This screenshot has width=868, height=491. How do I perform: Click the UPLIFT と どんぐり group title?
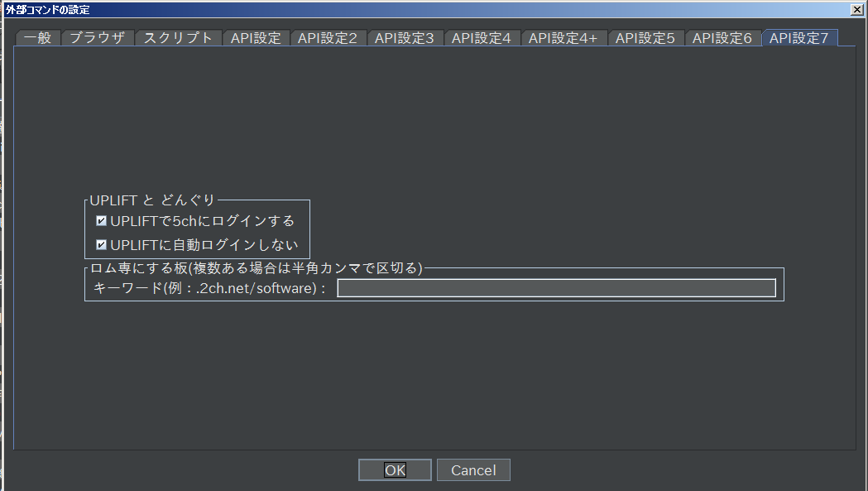pos(152,200)
